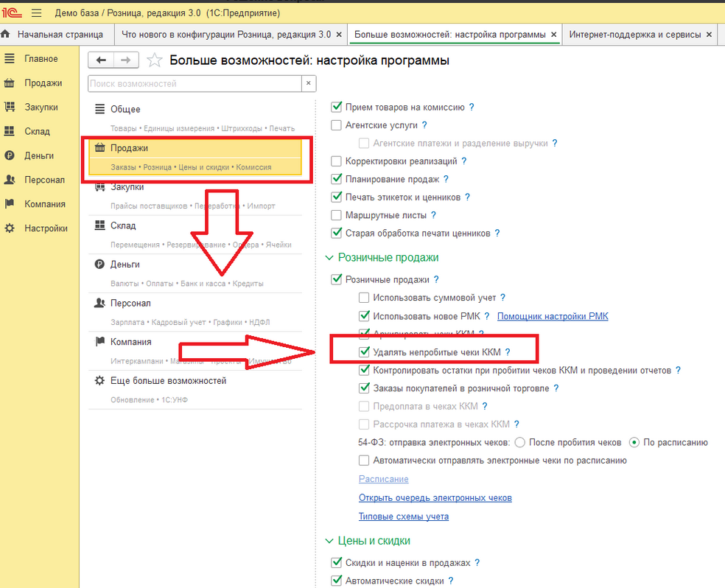725x588 pixels.
Task: Enable Использовать суммовой учет checkbox
Action: tap(364, 297)
